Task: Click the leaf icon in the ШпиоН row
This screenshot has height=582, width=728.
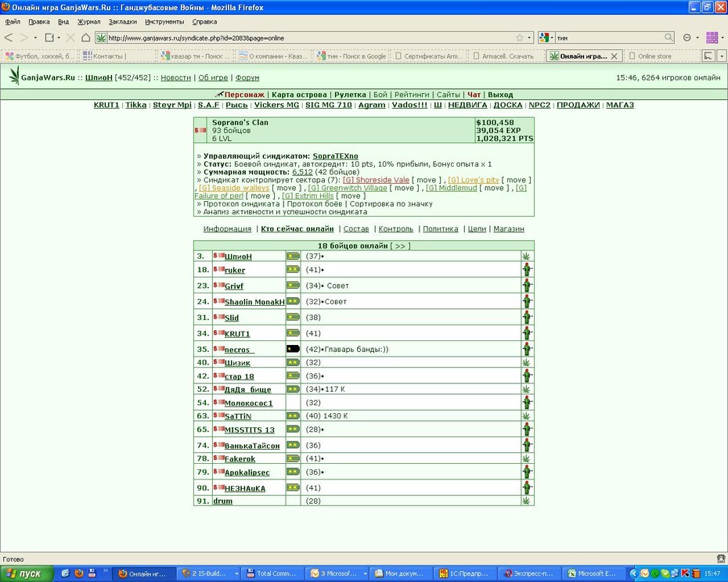Action: [x=527, y=257]
